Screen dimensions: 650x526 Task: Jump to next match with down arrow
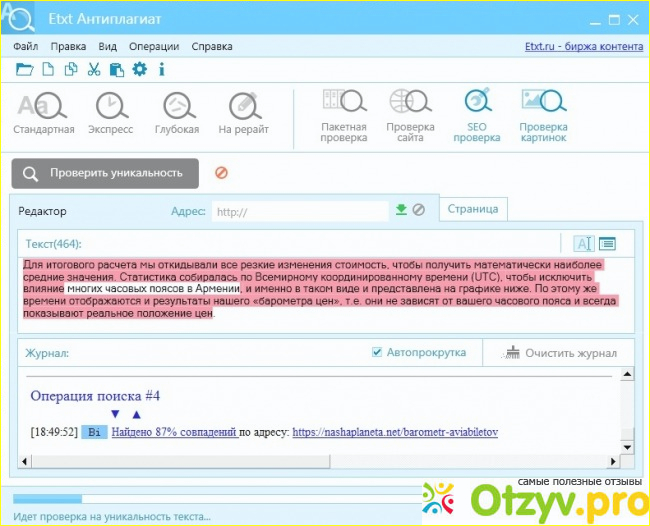tap(115, 414)
